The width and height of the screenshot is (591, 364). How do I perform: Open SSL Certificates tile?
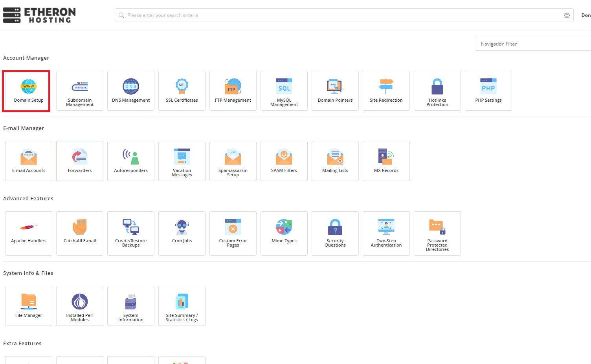click(182, 91)
